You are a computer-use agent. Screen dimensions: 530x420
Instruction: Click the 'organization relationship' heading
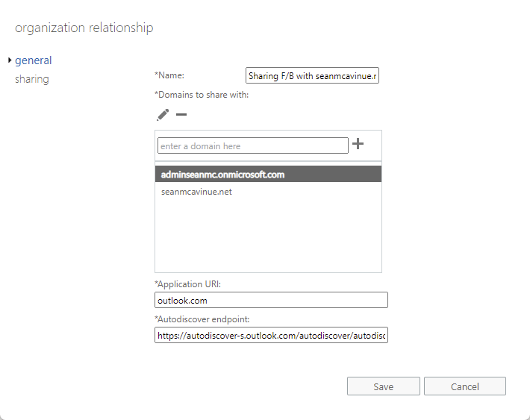(84, 28)
